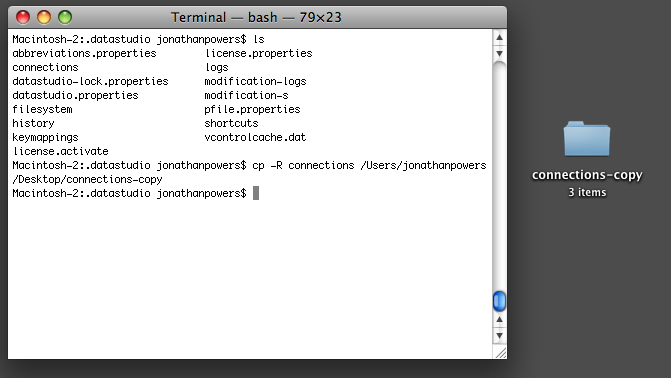Click the "3 items" text under folder
The width and height of the screenshot is (671, 378).
pyautogui.click(x=587, y=193)
